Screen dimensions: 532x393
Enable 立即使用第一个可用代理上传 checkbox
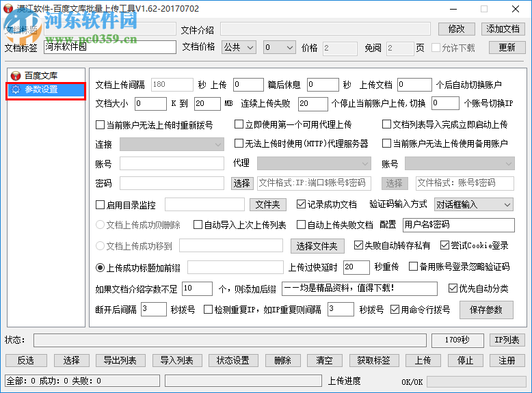[x=239, y=124]
